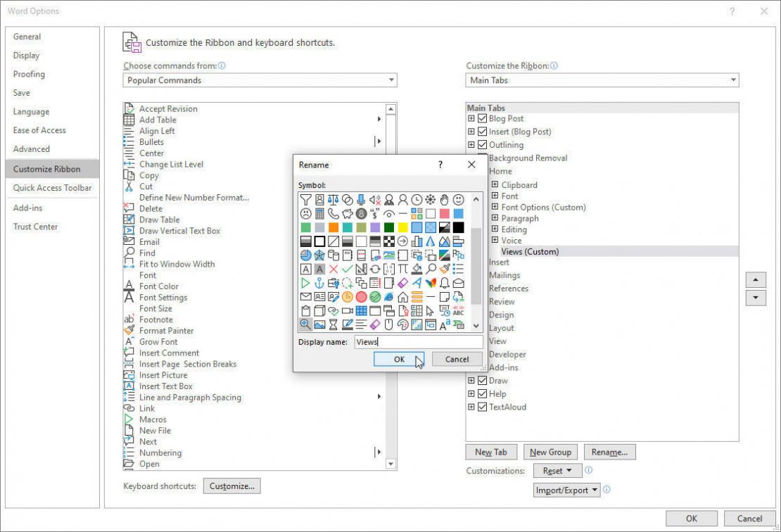Pick the smiley face symbol
Viewport: 781px width, 532px height.
pos(459,198)
